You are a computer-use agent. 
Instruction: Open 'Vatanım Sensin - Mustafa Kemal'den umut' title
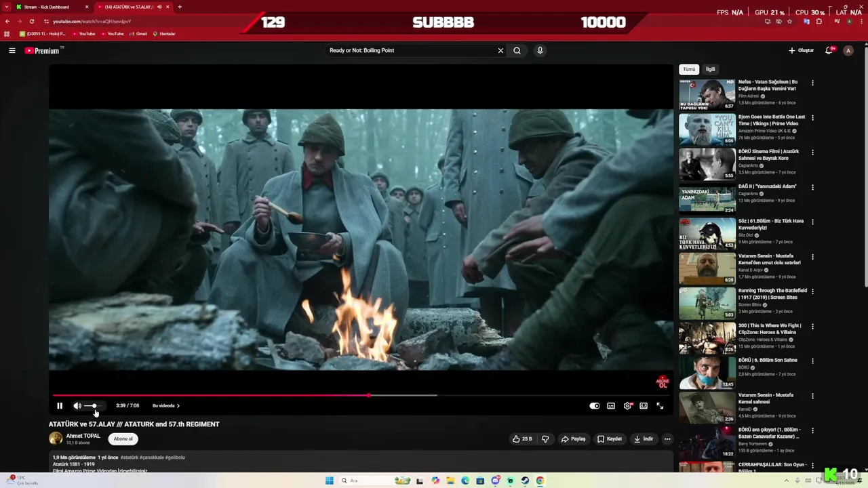point(770,259)
